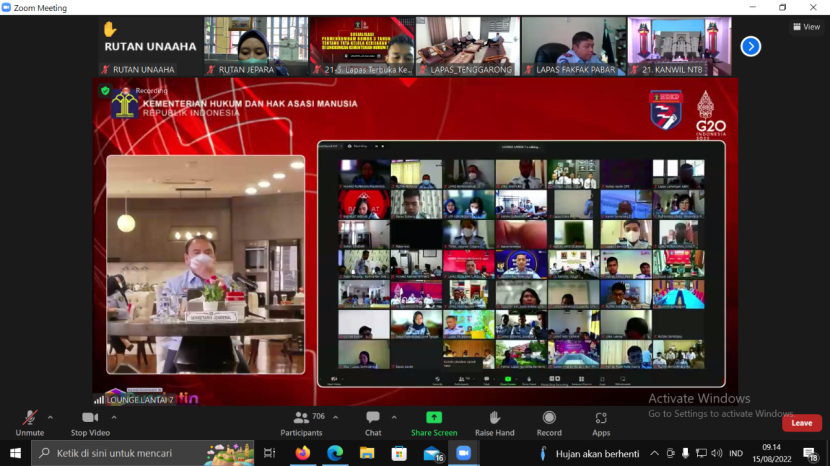Click the Zoom icon on the taskbar
Screen dimensions: 830x466
[x=464, y=453]
